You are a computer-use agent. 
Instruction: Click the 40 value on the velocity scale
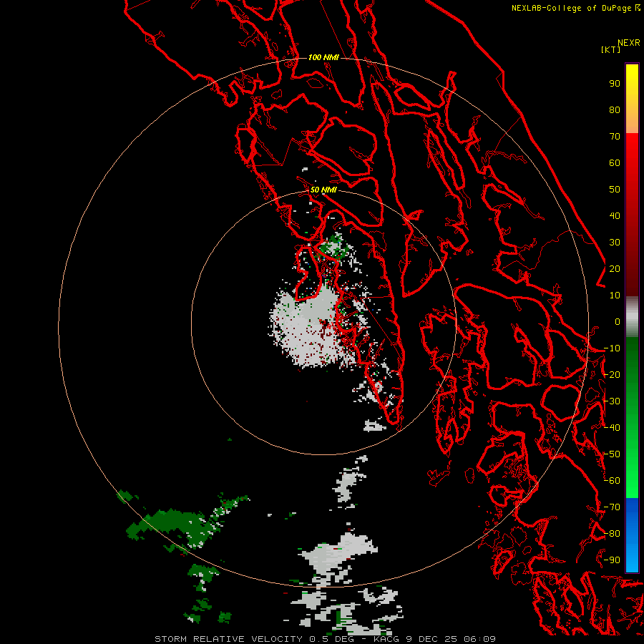click(615, 216)
